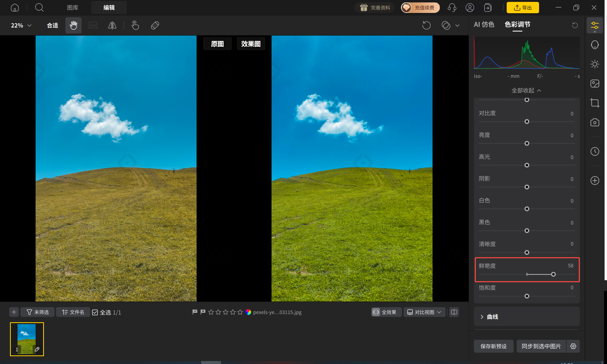Select the healing bandage tool
The height and width of the screenshot is (364, 607).
point(155,25)
